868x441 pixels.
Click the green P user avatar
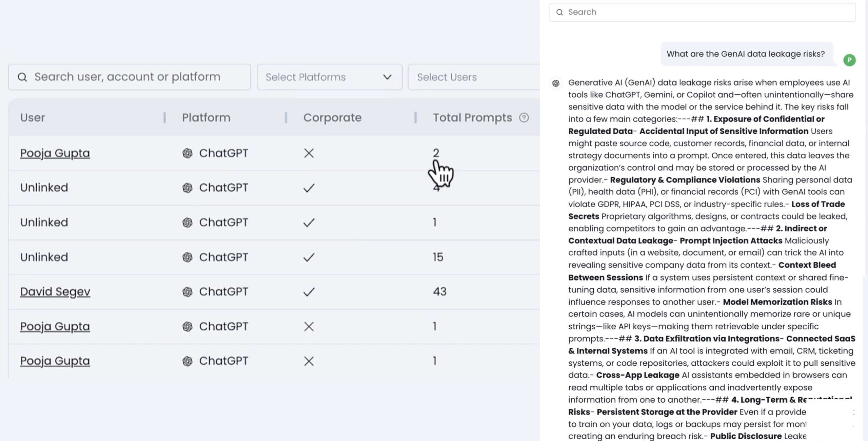coord(849,60)
